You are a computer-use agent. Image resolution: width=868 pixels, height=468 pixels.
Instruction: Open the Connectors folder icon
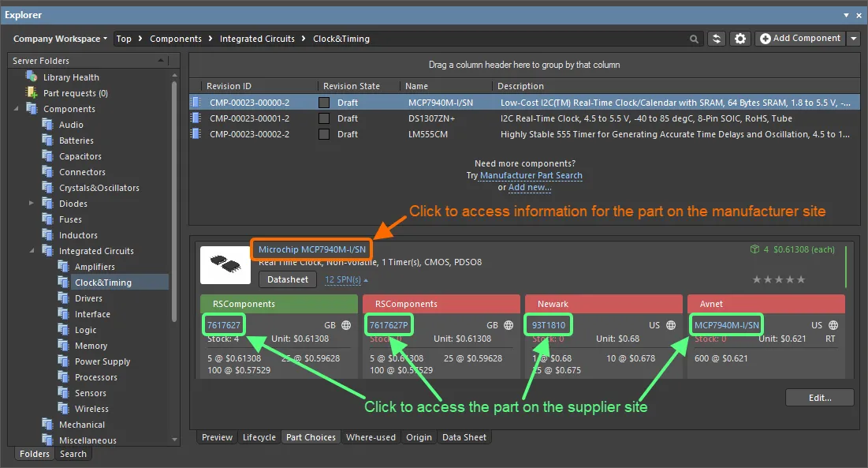(47, 172)
